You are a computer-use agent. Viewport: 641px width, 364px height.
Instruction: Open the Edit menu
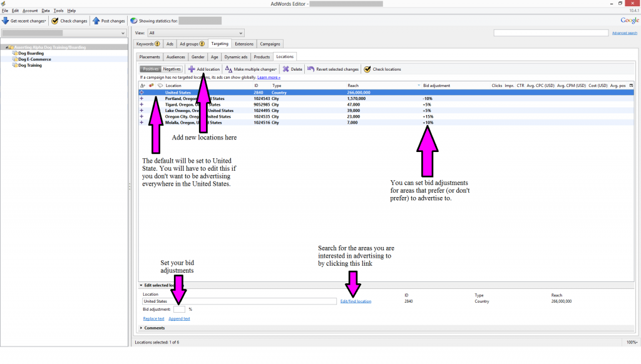tap(15, 11)
